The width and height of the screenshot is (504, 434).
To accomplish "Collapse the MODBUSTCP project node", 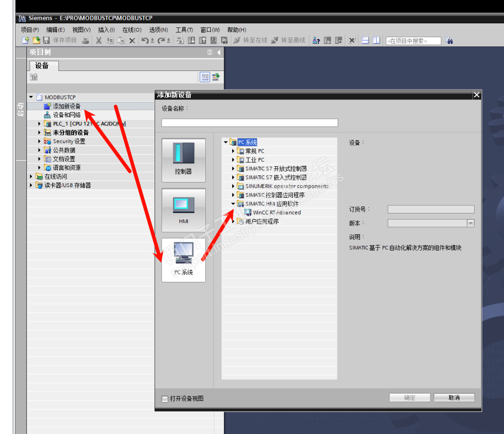I will point(31,97).
